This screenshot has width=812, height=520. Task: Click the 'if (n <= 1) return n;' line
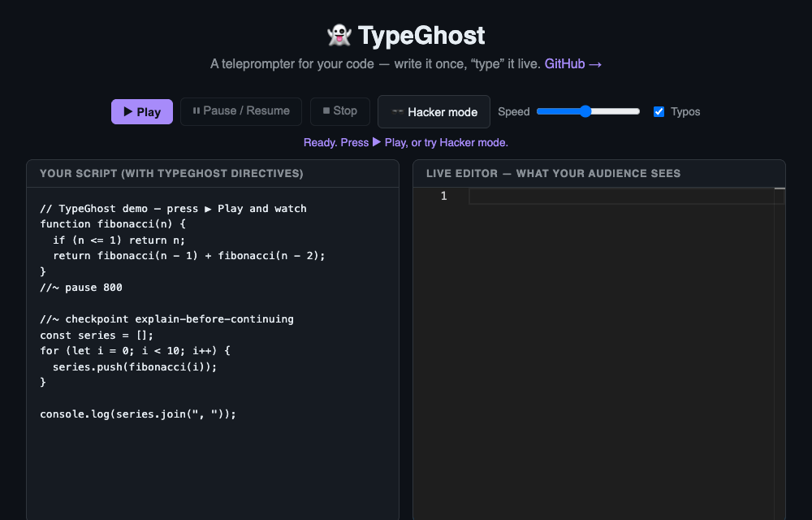[x=119, y=240]
